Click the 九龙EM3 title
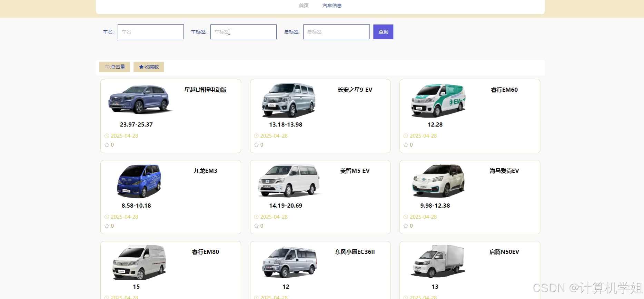 (x=206, y=171)
